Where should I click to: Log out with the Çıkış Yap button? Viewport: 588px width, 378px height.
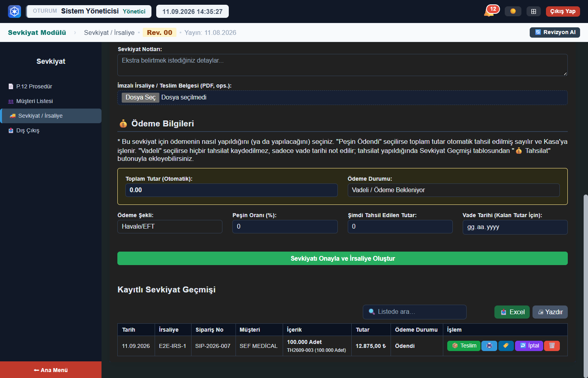click(x=563, y=11)
